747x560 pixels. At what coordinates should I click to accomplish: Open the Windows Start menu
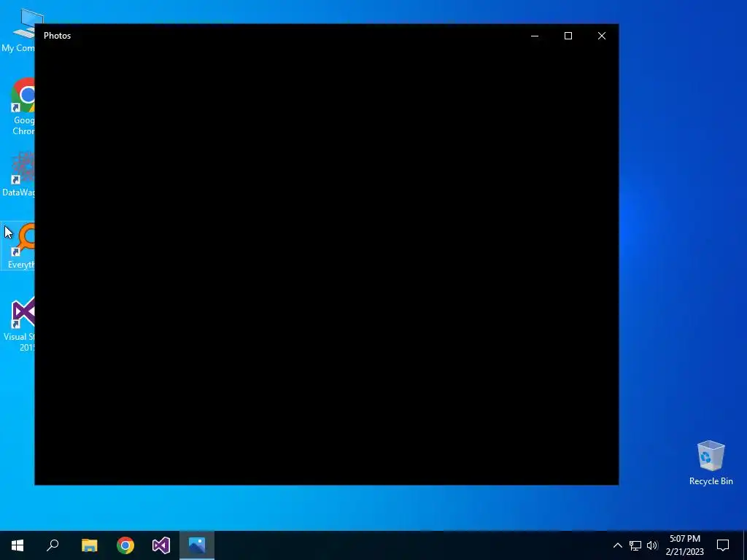click(18, 545)
